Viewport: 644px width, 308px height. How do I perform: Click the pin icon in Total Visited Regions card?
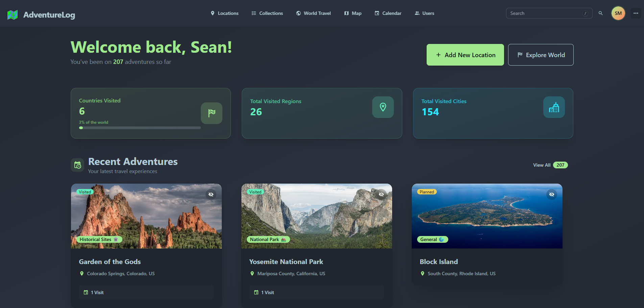pyautogui.click(x=383, y=107)
